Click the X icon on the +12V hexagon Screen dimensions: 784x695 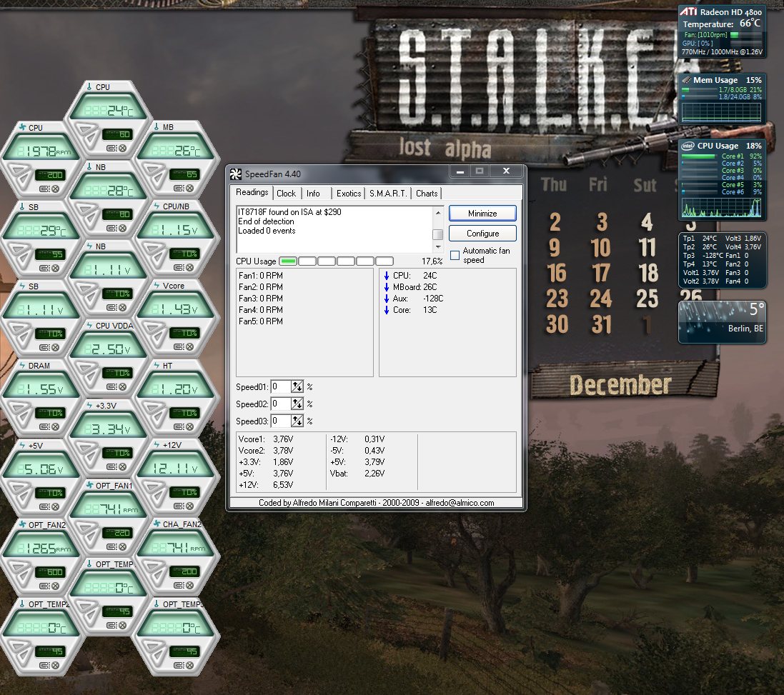coord(190,506)
